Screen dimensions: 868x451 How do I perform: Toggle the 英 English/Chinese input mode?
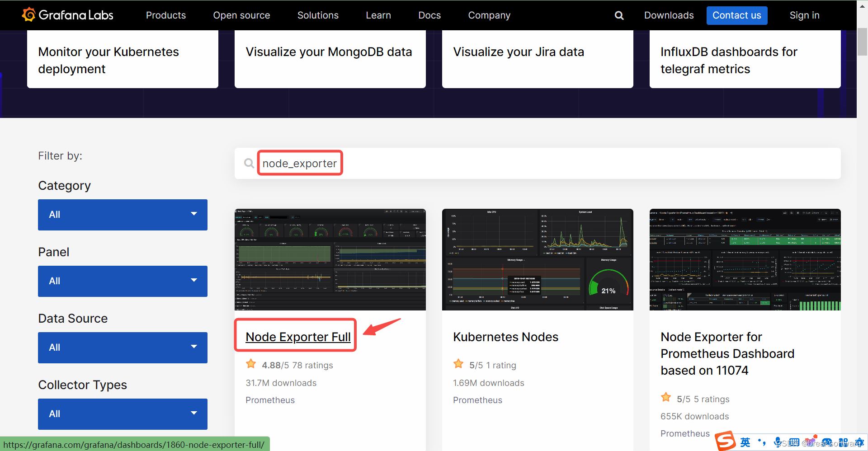pyautogui.click(x=745, y=442)
